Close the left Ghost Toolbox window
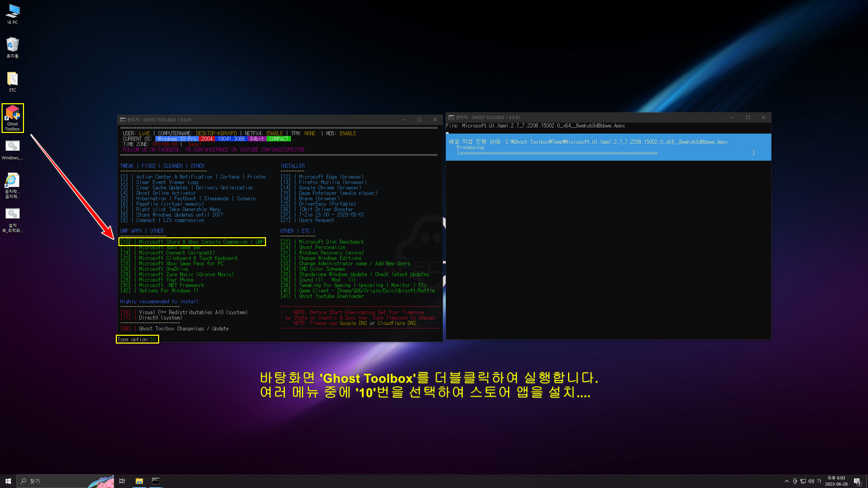This screenshot has width=868, height=488. pyautogui.click(x=435, y=120)
